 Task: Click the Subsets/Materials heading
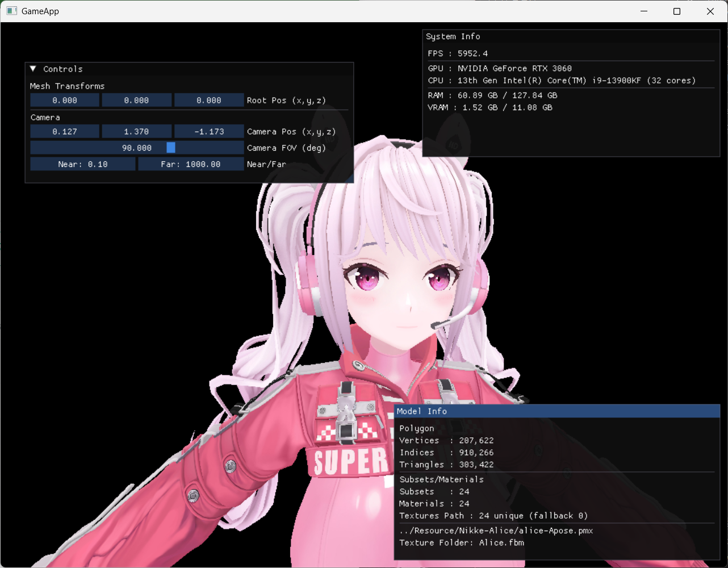(x=441, y=479)
